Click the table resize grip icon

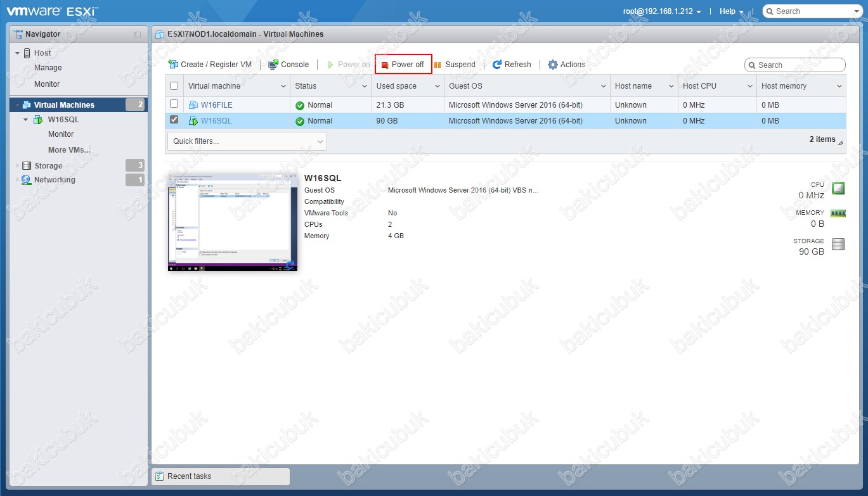(841, 143)
